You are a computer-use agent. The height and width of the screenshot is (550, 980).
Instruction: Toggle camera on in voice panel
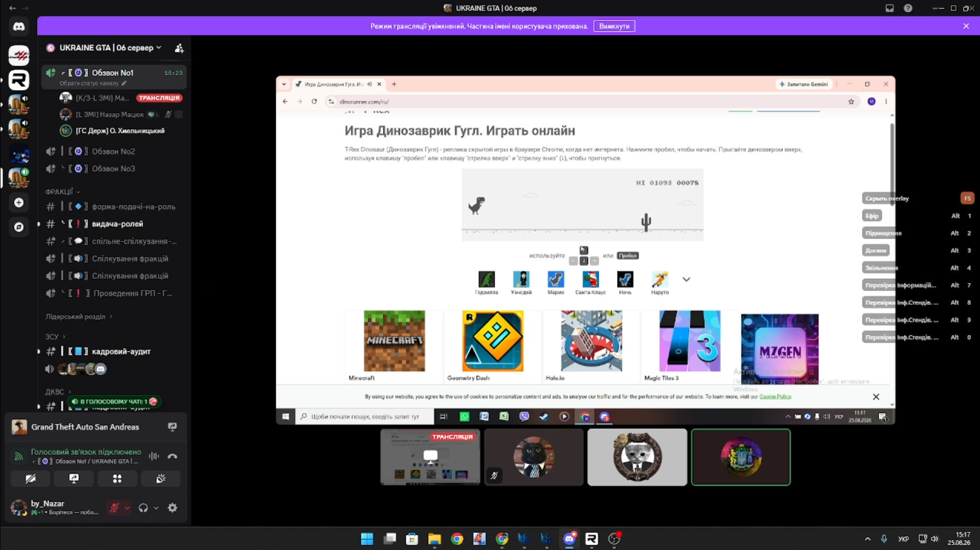[30, 479]
